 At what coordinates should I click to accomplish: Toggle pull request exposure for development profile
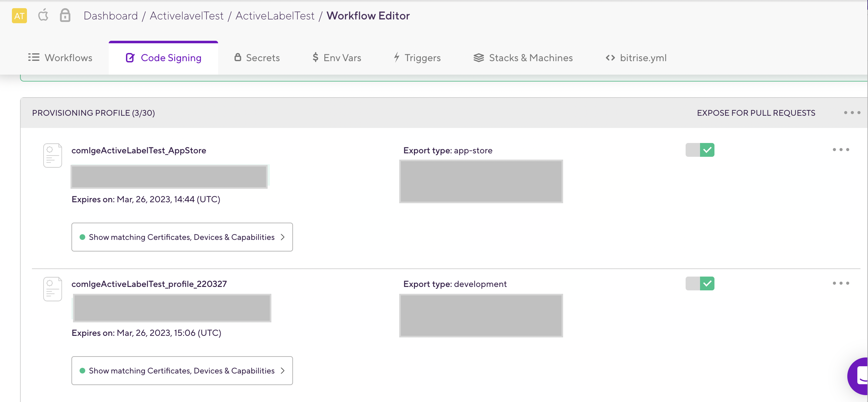click(x=700, y=283)
